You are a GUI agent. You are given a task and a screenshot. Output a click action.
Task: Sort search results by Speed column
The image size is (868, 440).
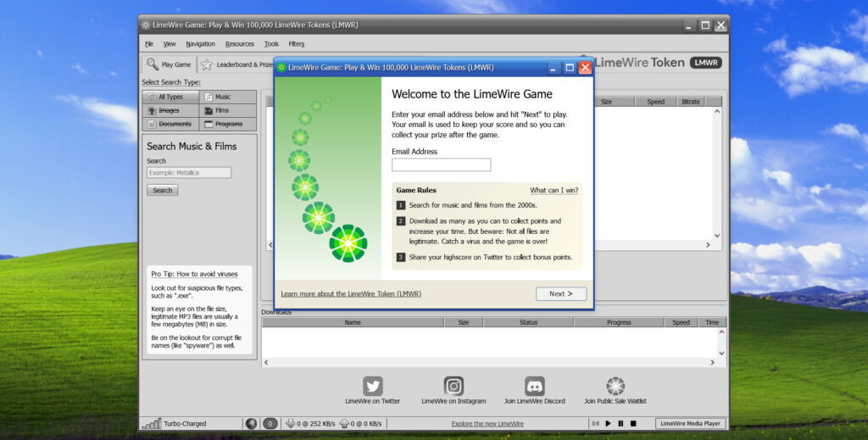coord(655,102)
